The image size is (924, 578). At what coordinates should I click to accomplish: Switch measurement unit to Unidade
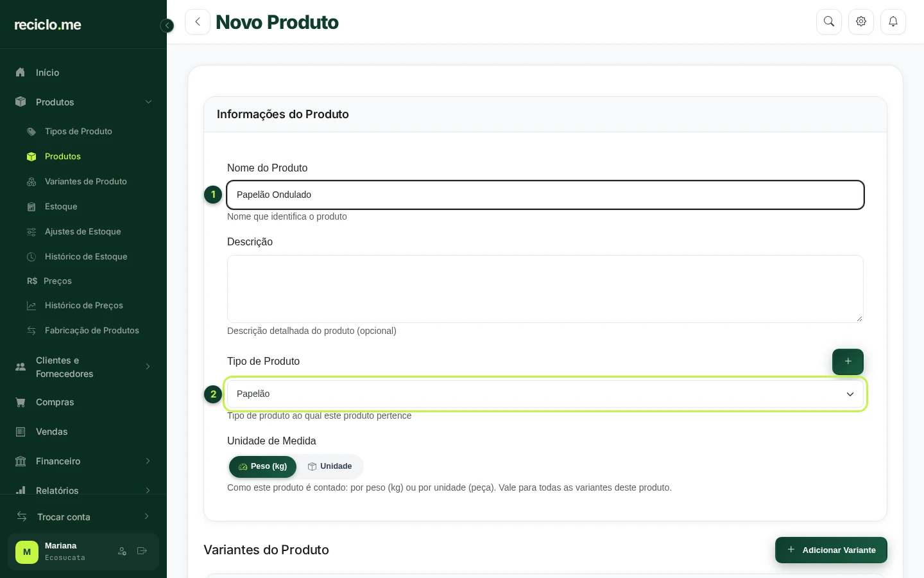point(330,467)
